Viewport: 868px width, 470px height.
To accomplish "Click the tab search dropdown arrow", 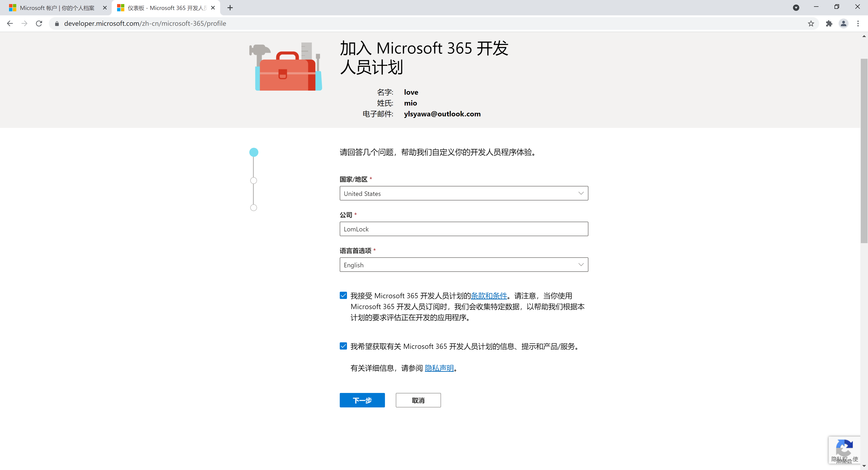I will (796, 7).
